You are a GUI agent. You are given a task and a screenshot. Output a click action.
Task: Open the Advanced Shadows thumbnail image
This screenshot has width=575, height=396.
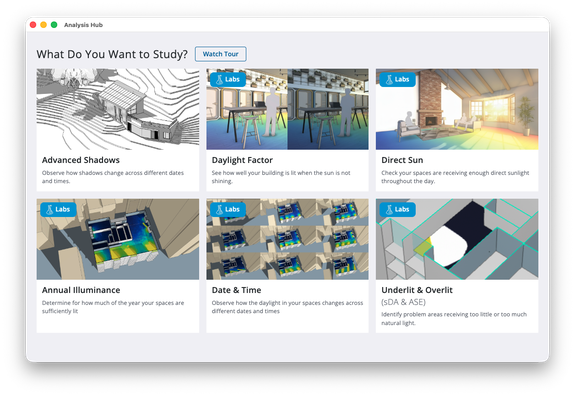click(118, 109)
